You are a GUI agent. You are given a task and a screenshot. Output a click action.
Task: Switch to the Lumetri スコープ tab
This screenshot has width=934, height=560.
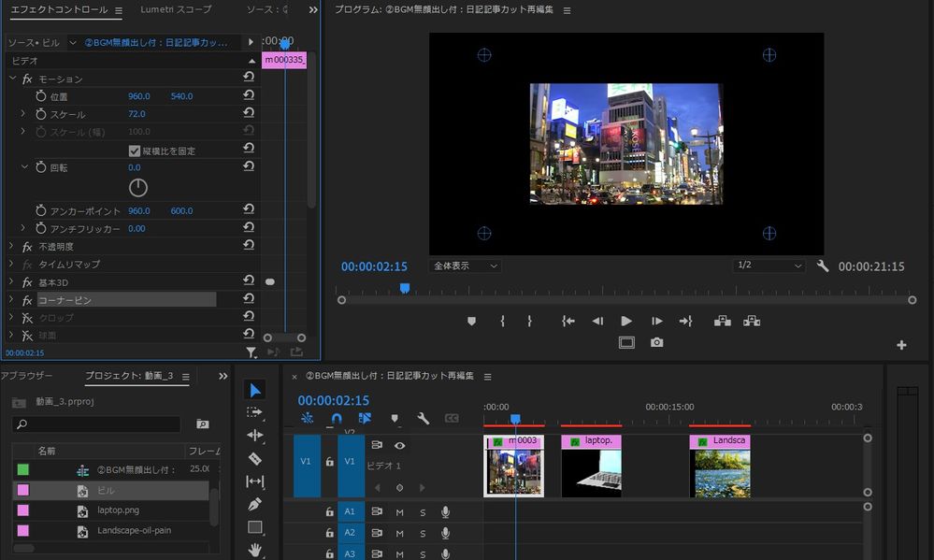click(x=176, y=9)
